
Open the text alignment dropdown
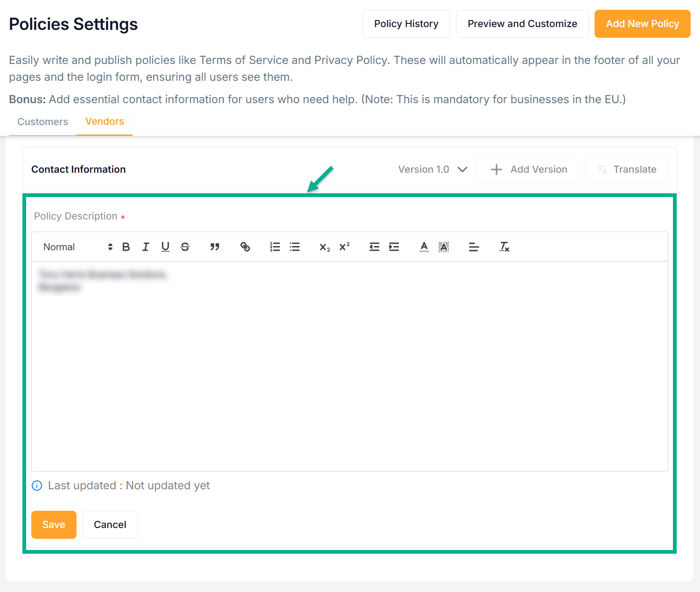[x=474, y=247]
